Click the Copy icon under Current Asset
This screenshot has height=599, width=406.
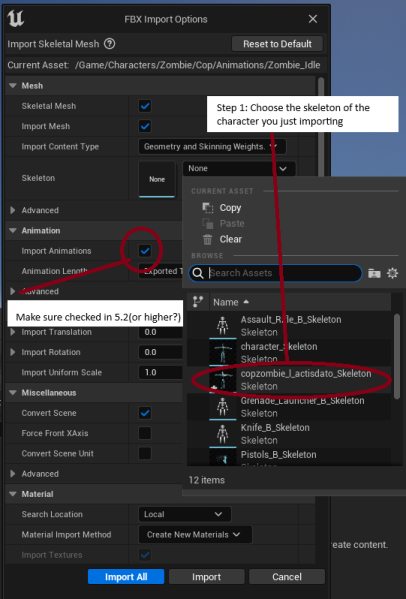[x=207, y=208]
